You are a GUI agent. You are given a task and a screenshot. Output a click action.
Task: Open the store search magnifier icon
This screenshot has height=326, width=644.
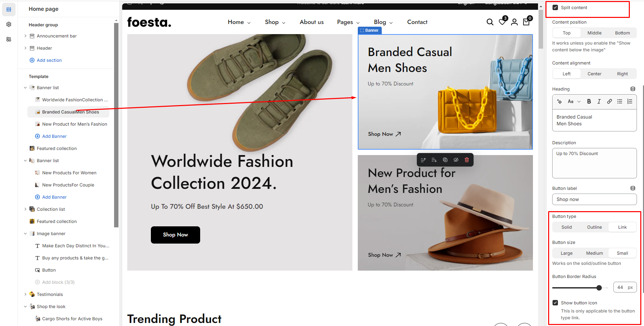coord(490,22)
